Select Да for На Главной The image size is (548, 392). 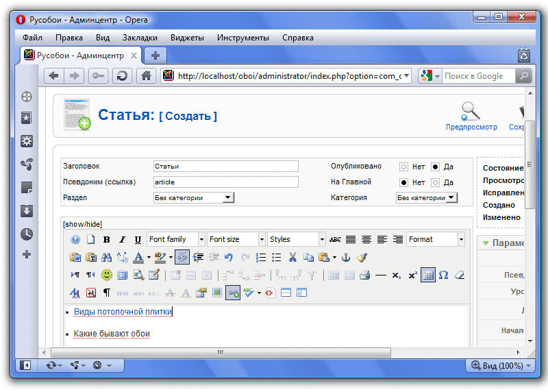(x=435, y=183)
